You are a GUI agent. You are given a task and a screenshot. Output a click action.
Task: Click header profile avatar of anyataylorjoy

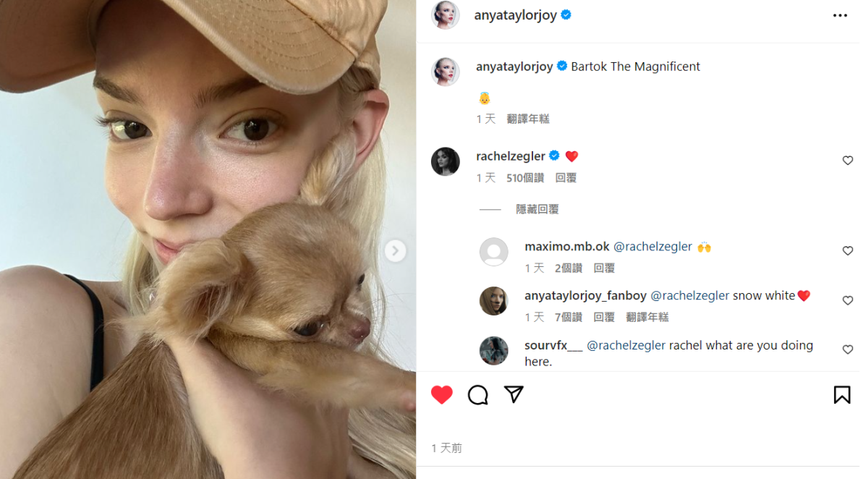tap(446, 15)
